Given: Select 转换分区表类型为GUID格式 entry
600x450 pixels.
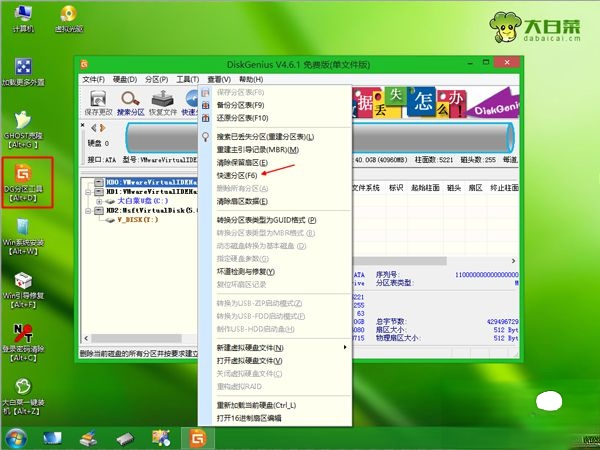Looking at the screenshot, I should (275, 220).
